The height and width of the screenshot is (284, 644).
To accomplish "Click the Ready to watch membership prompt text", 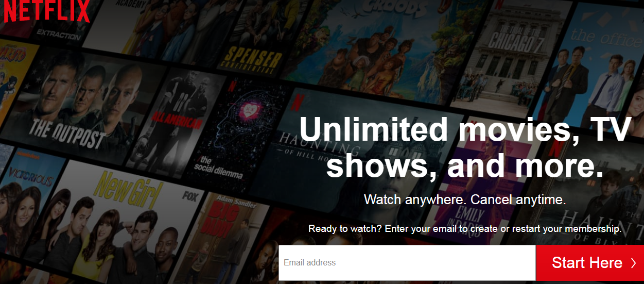I will click(465, 228).
